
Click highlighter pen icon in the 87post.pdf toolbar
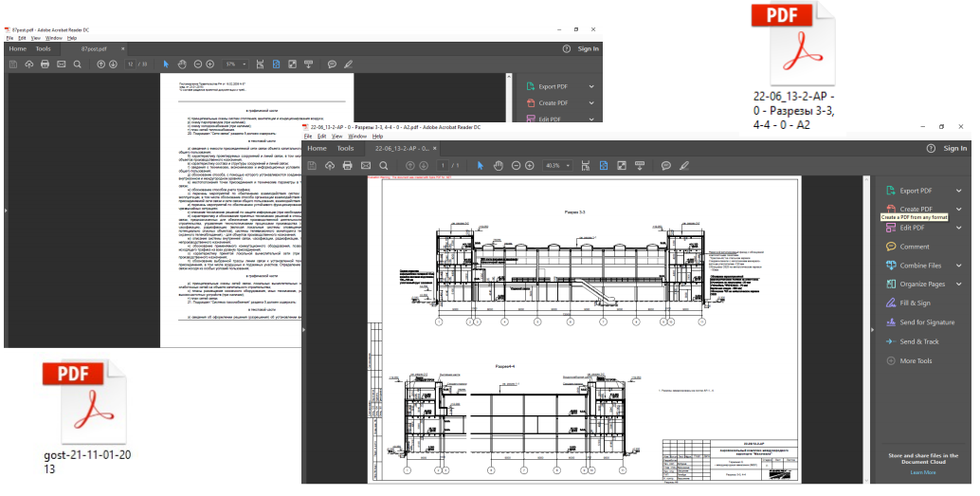point(348,64)
